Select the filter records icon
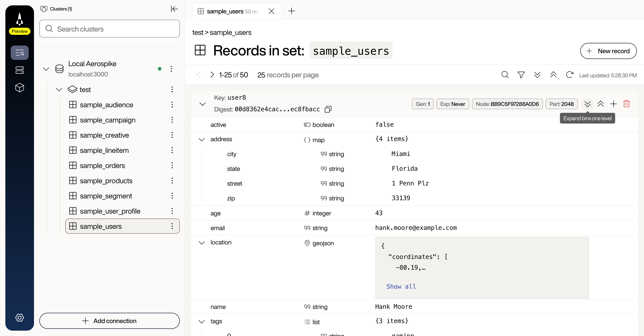 click(x=521, y=75)
